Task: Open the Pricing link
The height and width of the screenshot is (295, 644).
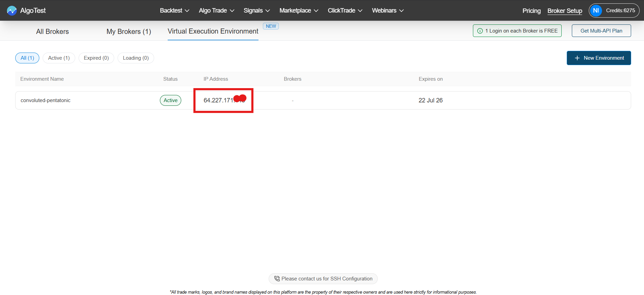Action: pos(531,11)
